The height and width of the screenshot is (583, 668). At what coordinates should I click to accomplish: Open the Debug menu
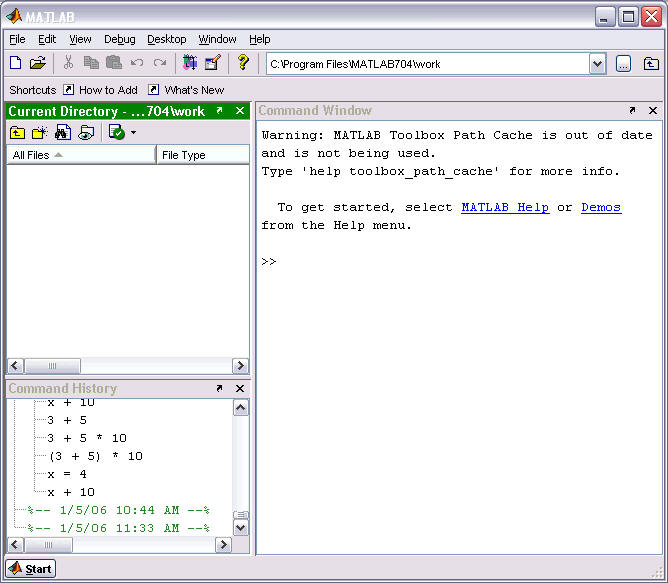click(119, 39)
